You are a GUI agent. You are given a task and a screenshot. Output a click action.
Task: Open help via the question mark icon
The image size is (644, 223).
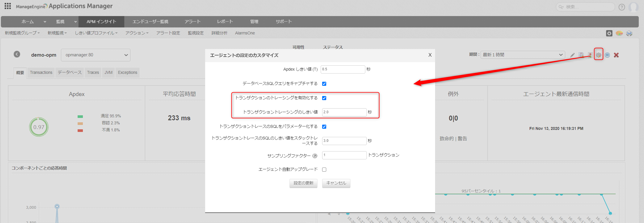tap(622, 7)
